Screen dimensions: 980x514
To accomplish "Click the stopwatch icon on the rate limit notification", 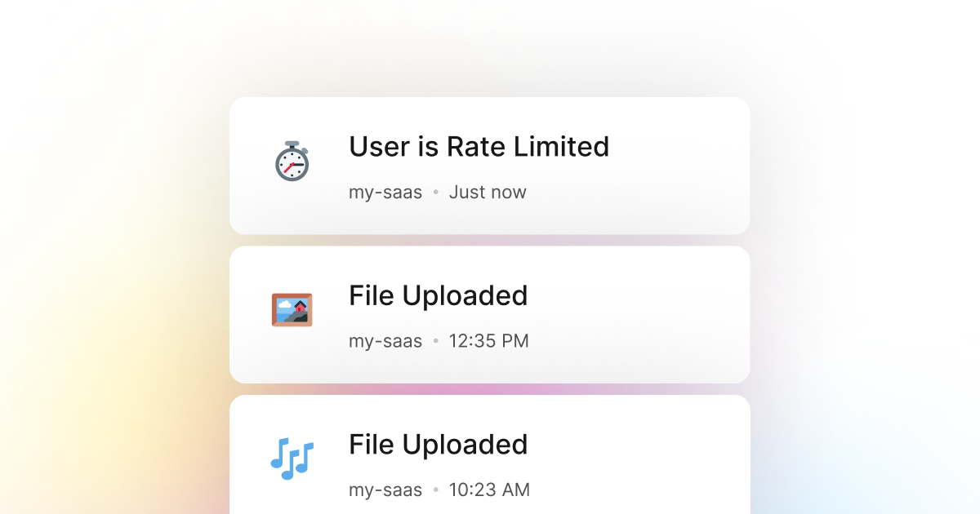I will 292,162.
